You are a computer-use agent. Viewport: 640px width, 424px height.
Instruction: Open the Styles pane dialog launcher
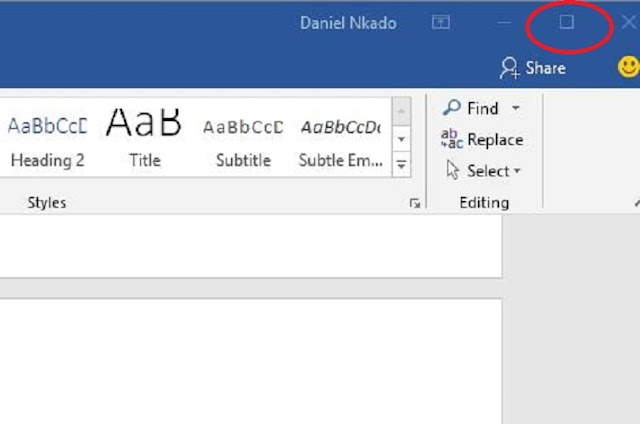tap(415, 203)
